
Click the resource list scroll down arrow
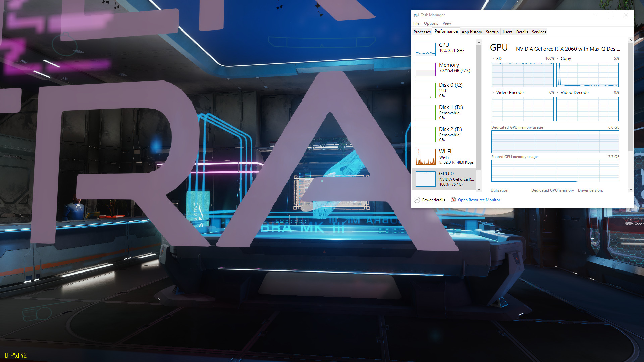(x=479, y=189)
